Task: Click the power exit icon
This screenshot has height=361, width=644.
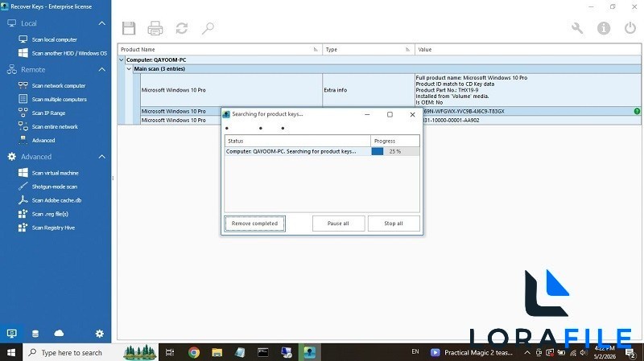Action: pos(630,28)
